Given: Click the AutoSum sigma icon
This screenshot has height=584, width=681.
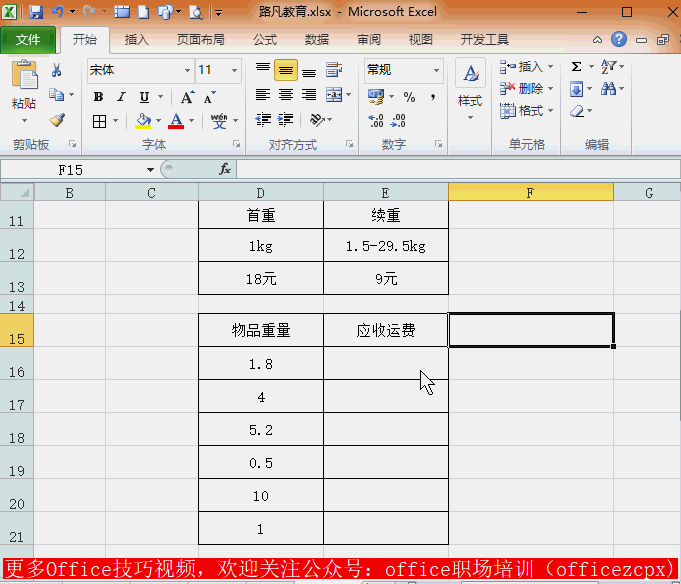Looking at the screenshot, I should click(x=576, y=67).
